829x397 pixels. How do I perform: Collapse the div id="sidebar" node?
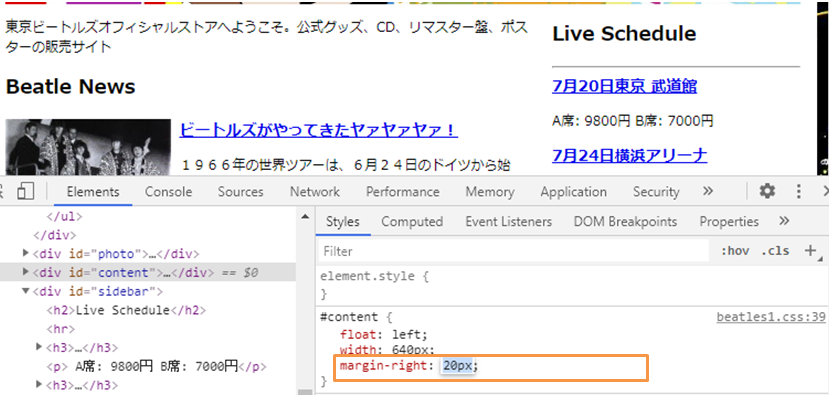pos(26,291)
